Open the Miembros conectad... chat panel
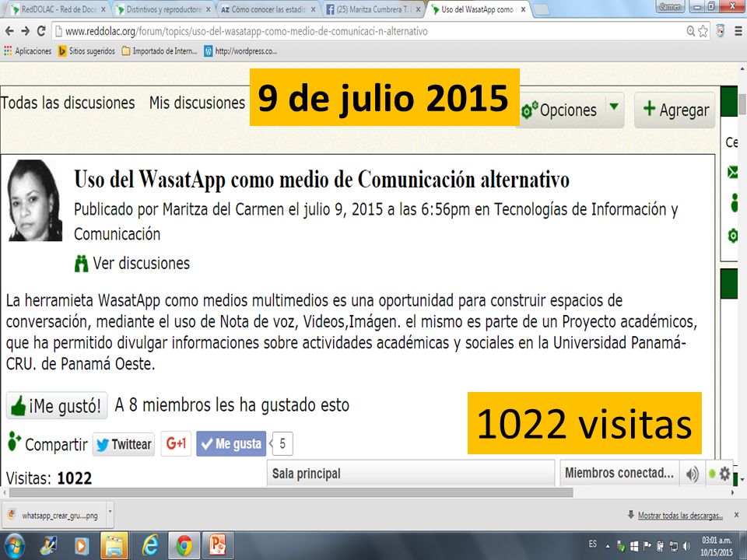This screenshot has height=560, width=747. (619, 474)
